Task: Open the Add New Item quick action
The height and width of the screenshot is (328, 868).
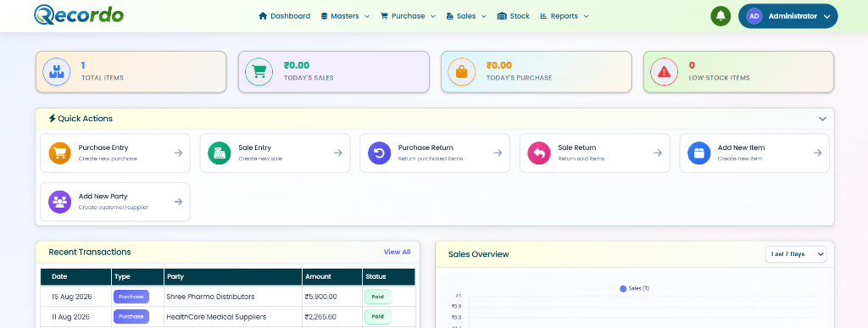Action: pyautogui.click(x=754, y=153)
